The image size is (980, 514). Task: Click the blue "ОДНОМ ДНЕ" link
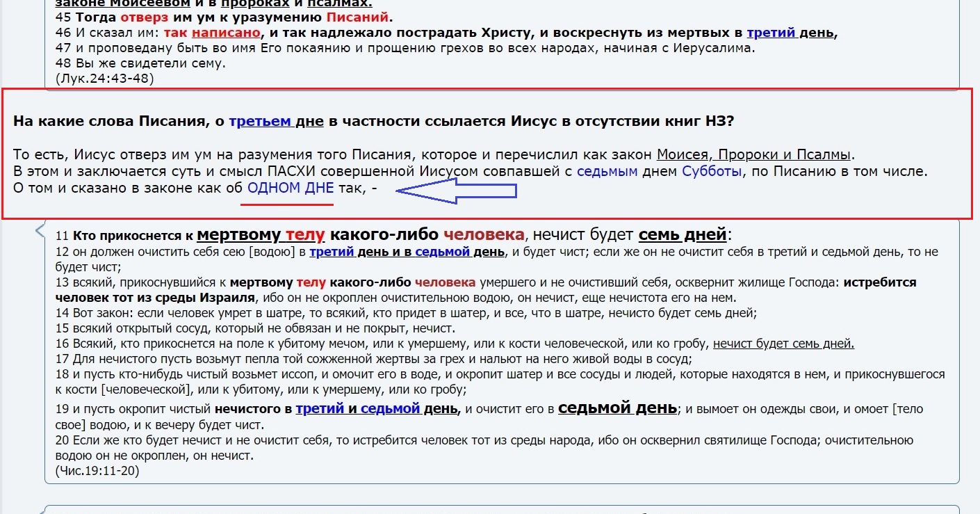(x=291, y=188)
